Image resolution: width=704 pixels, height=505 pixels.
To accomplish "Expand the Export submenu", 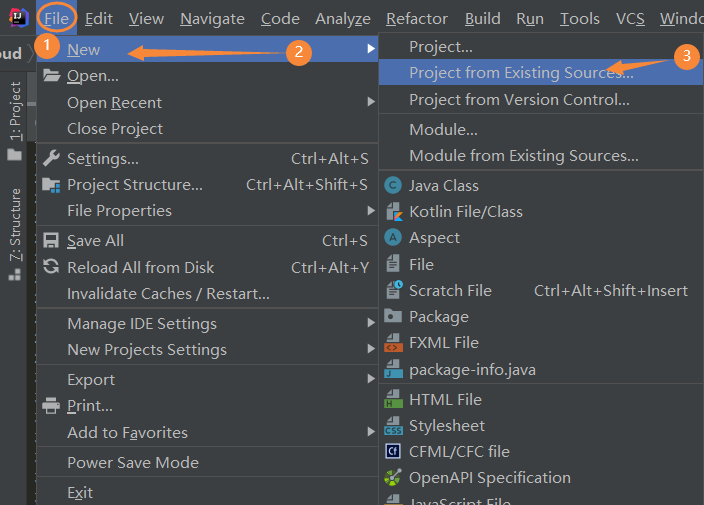I will tap(91, 379).
